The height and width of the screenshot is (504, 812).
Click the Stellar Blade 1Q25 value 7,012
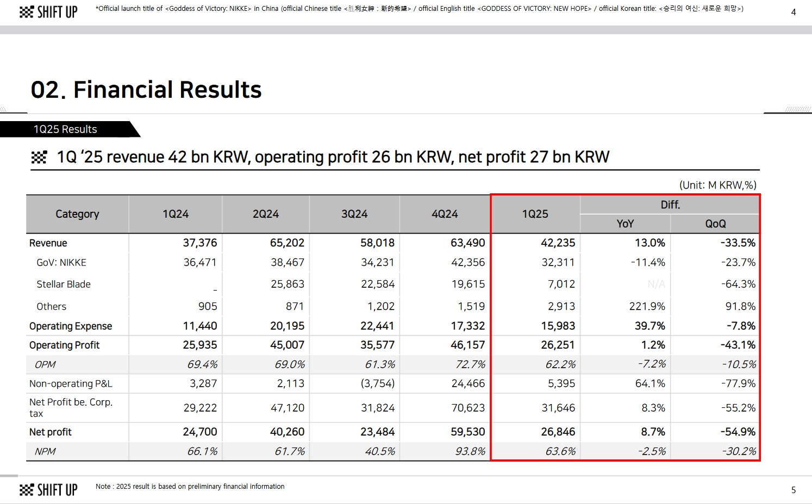click(561, 284)
